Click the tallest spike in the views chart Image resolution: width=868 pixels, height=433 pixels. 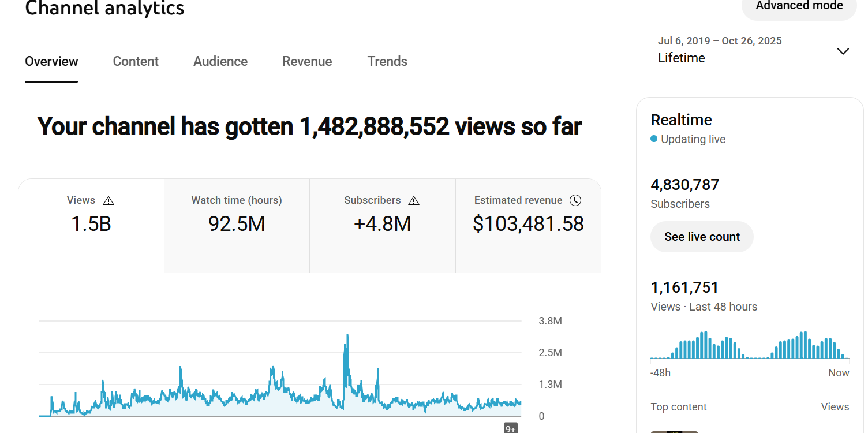(x=347, y=335)
